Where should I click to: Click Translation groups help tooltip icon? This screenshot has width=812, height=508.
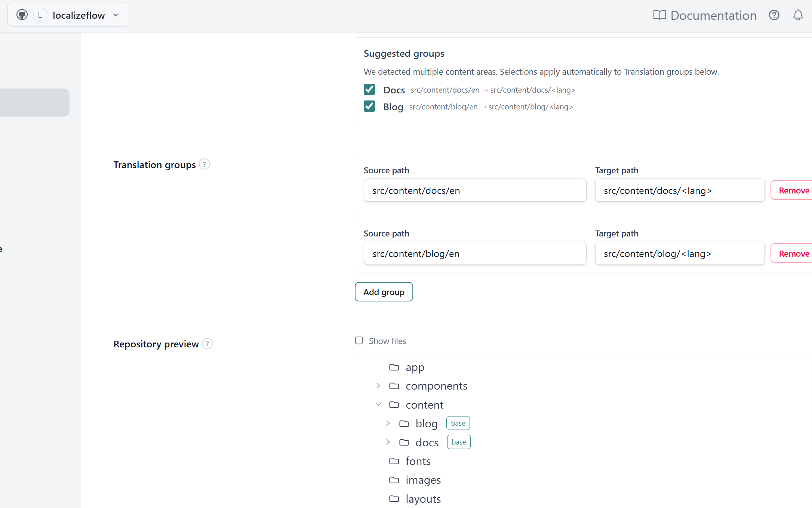pyautogui.click(x=204, y=164)
